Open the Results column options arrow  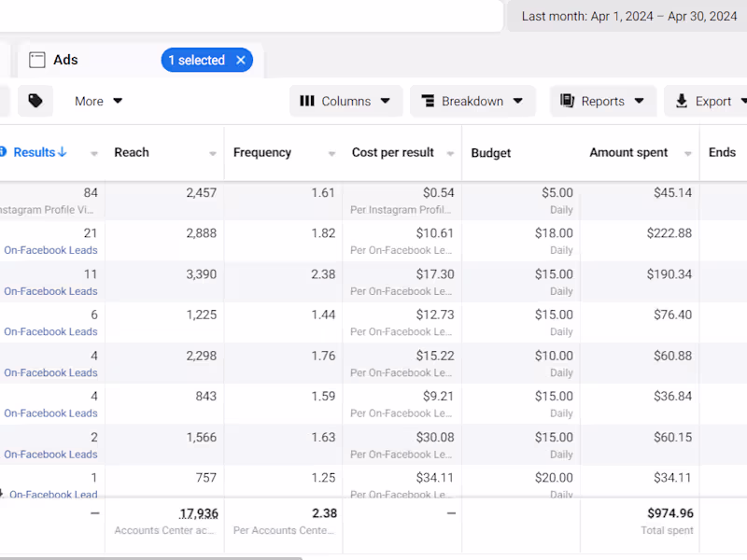click(x=94, y=154)
